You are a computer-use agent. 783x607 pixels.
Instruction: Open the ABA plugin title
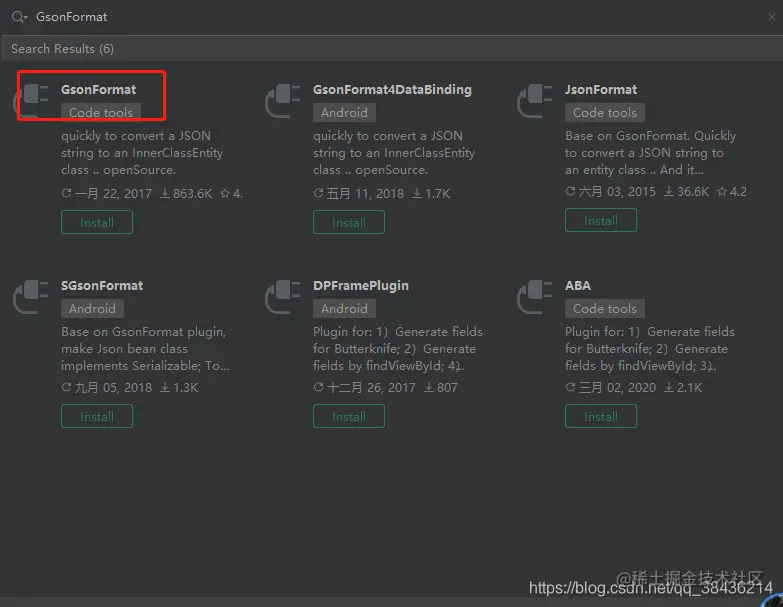click(578, 286)
